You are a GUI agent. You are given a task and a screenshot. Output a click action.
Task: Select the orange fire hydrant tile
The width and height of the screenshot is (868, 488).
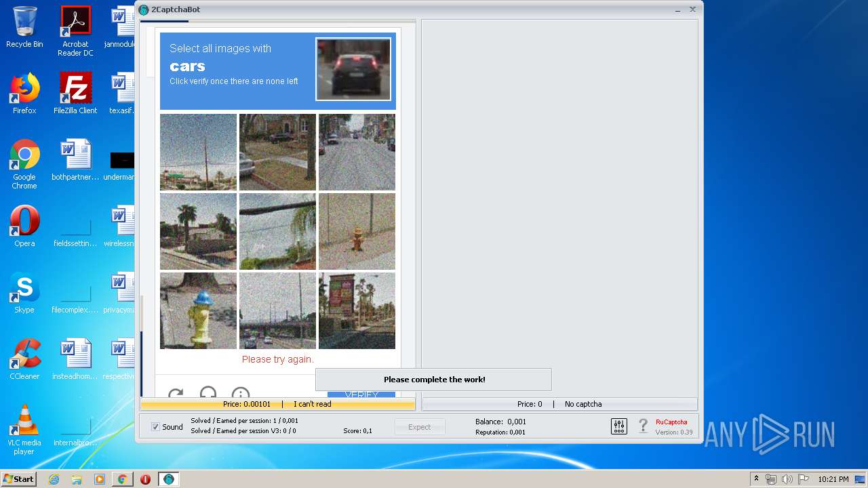point(357,231)
